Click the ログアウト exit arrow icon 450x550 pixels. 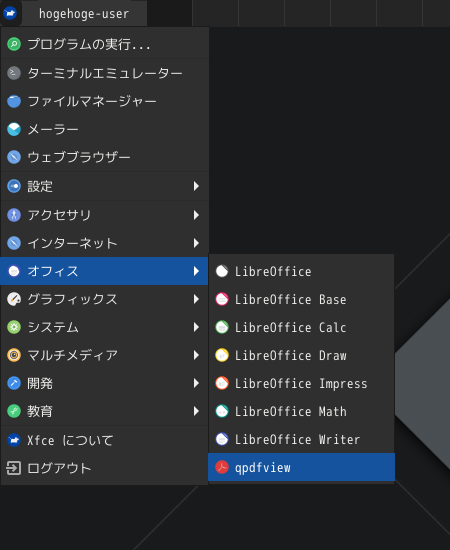click(x=14, y=468)
